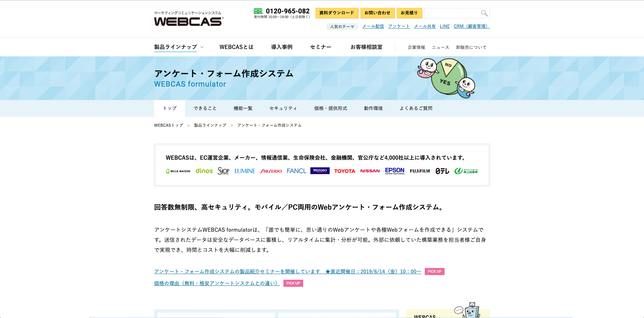644x318 pixels.
Task: Expand the 製品ラインナップ dropdown
Action: (175, 47)
